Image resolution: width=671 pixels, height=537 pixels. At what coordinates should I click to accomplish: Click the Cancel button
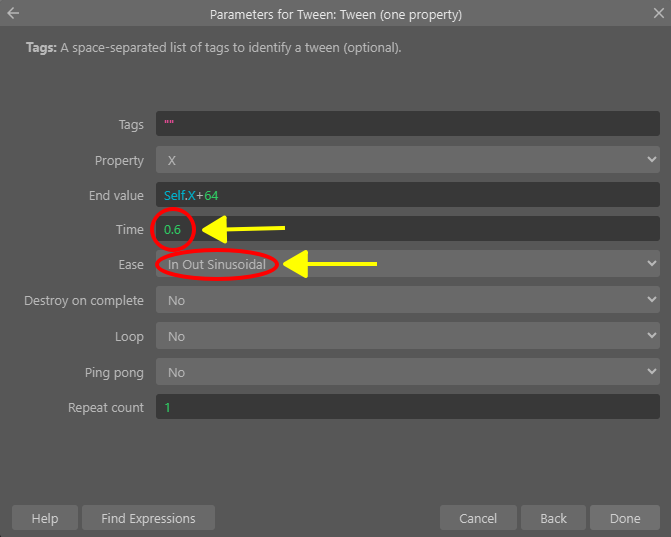click(478, 518)
